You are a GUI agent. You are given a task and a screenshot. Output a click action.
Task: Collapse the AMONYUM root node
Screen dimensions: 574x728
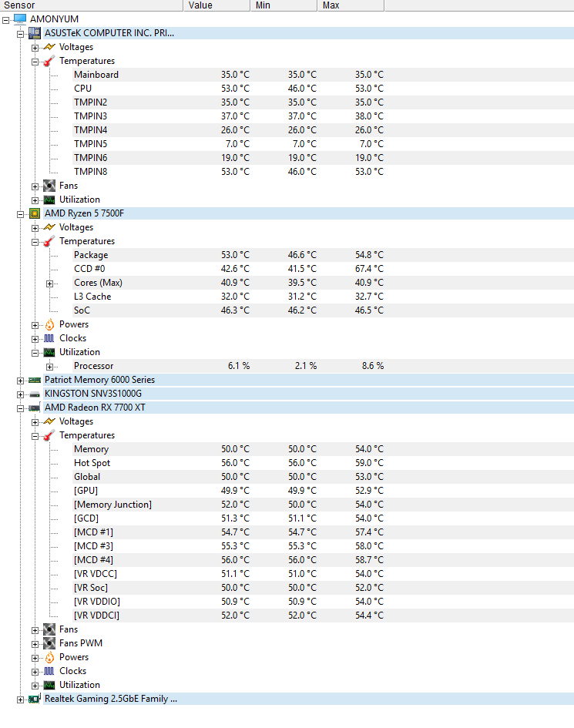coord(6,20)
